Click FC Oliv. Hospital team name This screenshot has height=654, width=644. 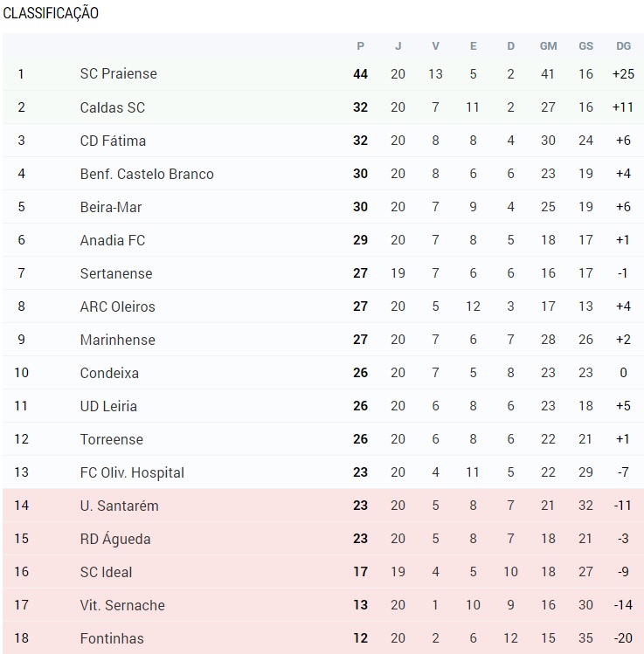(x=132, y=472)
